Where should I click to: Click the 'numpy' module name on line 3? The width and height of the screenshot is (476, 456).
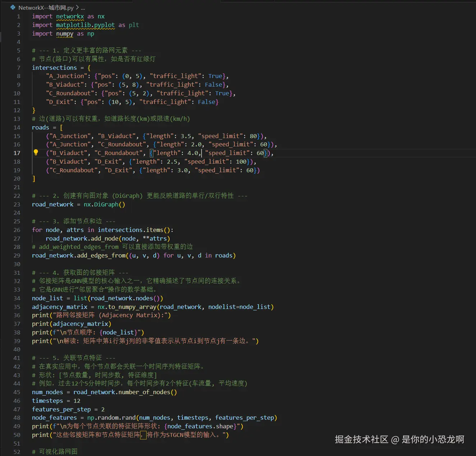coord(65,34)
